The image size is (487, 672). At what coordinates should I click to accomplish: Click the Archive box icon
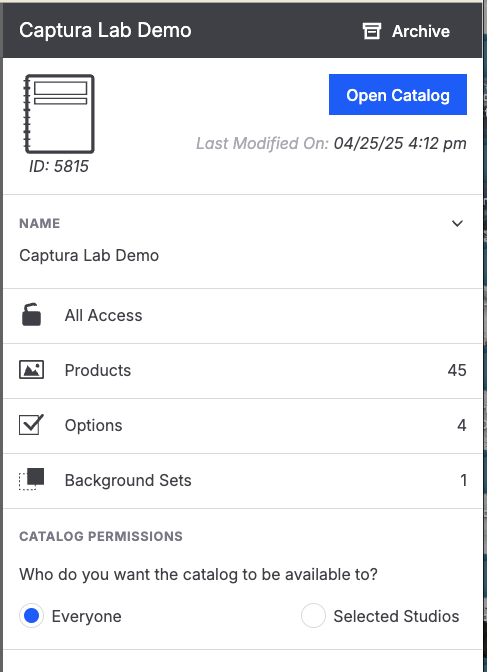[x=372, y=31]
